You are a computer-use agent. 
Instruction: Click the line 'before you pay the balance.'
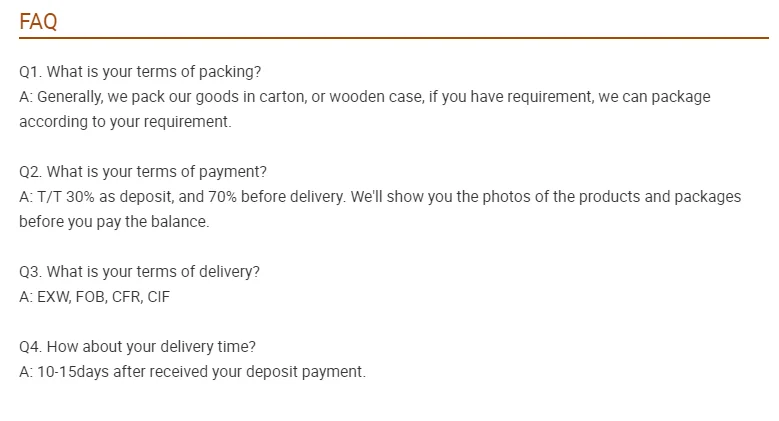114,221
